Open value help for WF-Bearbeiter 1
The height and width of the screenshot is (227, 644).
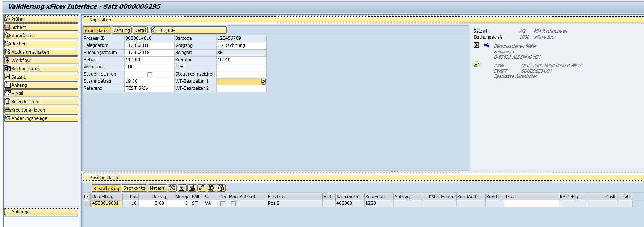tap(264, 82)
